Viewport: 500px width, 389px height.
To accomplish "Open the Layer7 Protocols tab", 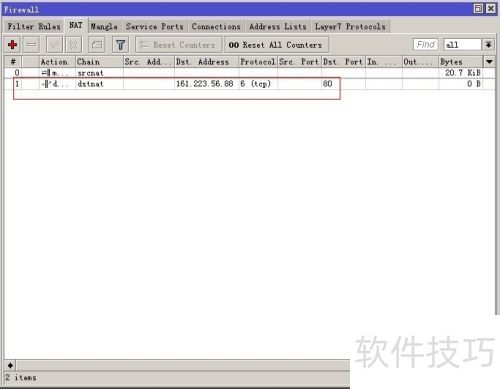I will click(350, 27).
